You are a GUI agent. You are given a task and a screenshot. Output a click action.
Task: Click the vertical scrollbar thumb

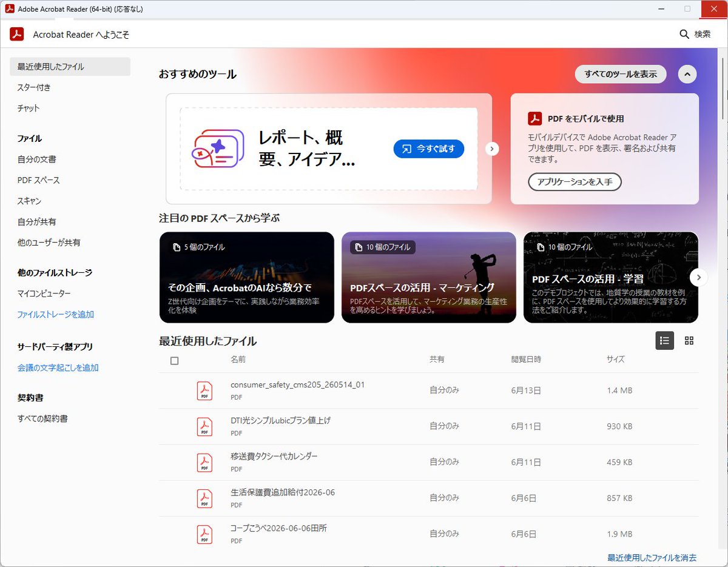(x=723, y=88)
